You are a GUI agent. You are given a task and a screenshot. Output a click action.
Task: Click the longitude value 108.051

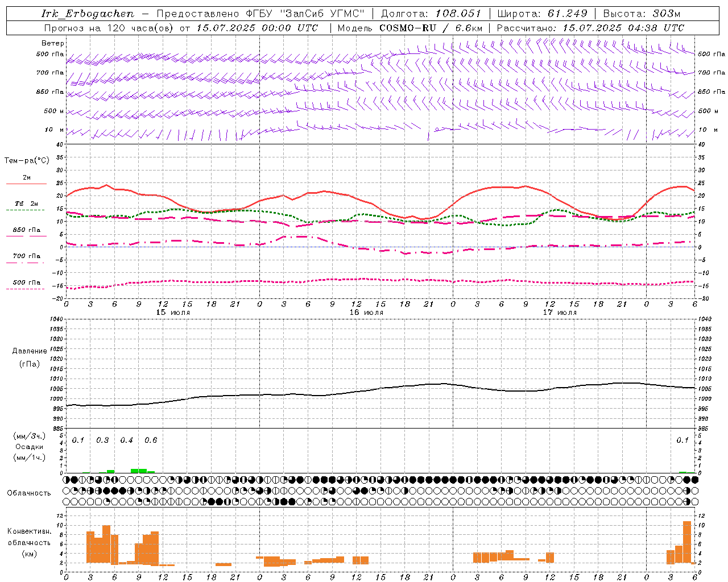[458, 14]
